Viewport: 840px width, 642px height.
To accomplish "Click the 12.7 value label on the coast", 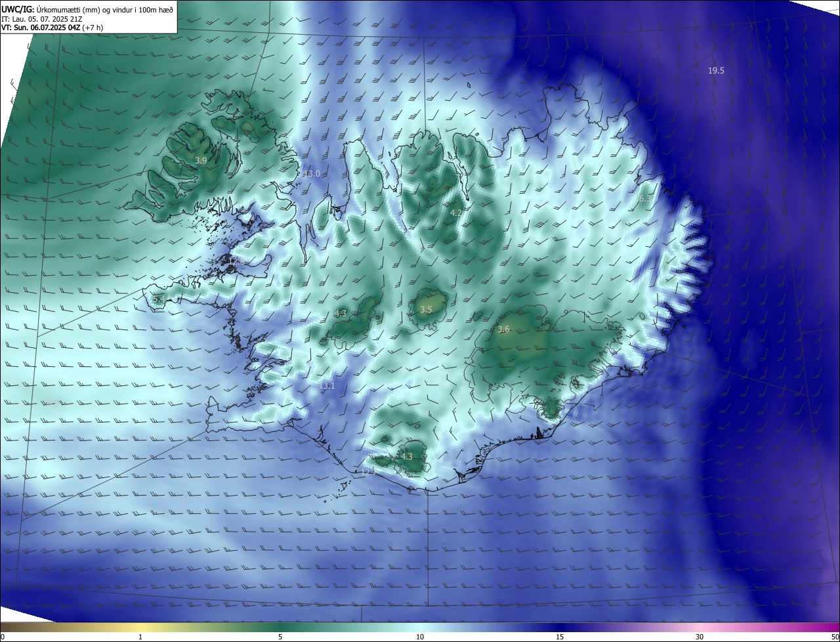I will 368,472.
